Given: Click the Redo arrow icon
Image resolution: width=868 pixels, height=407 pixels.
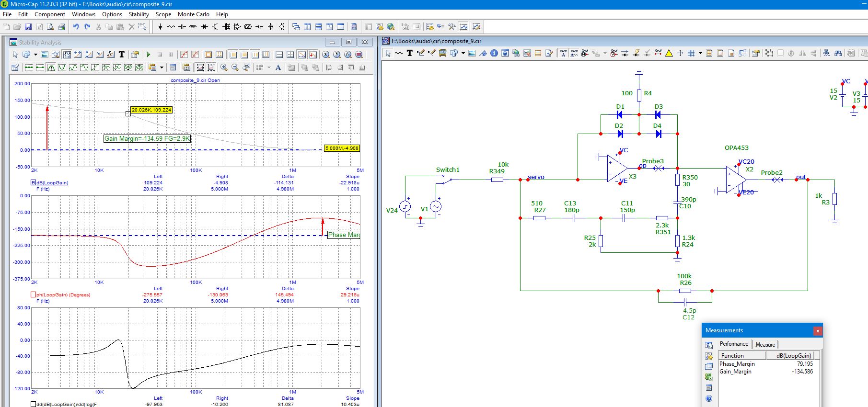Looking at the screenshot, I should point(87,27).
